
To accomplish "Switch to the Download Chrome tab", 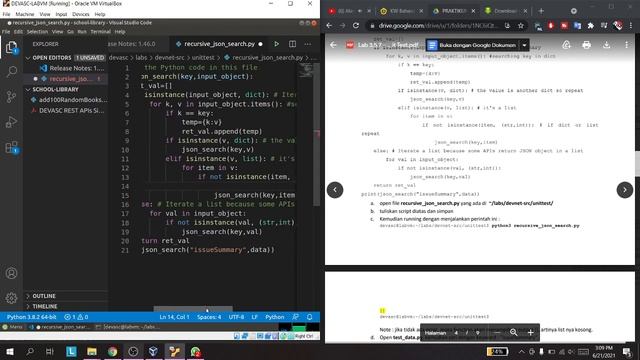I will 506,11.
